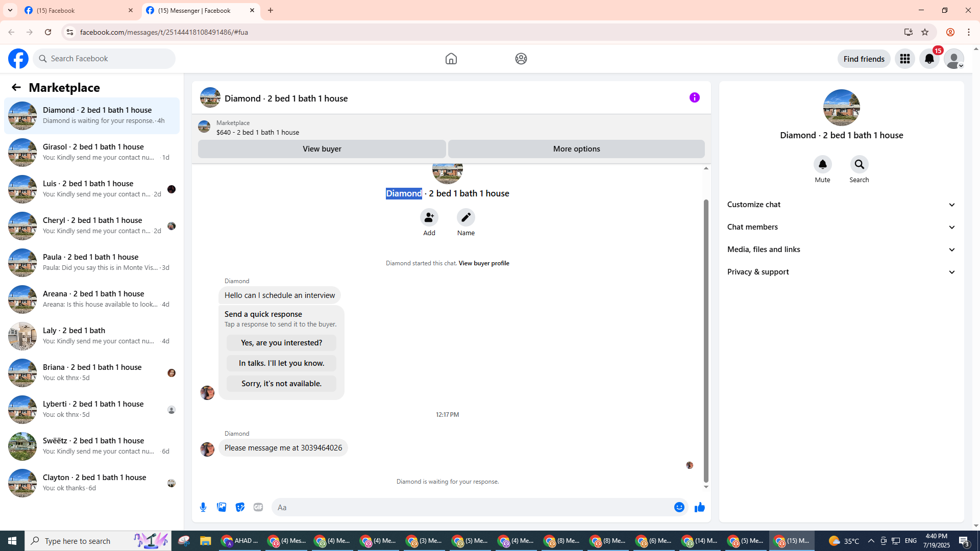Mute this conversation with the bell button
Viewport: 980px width, 551px height.
pyautogui.click(x=822, y=164)
